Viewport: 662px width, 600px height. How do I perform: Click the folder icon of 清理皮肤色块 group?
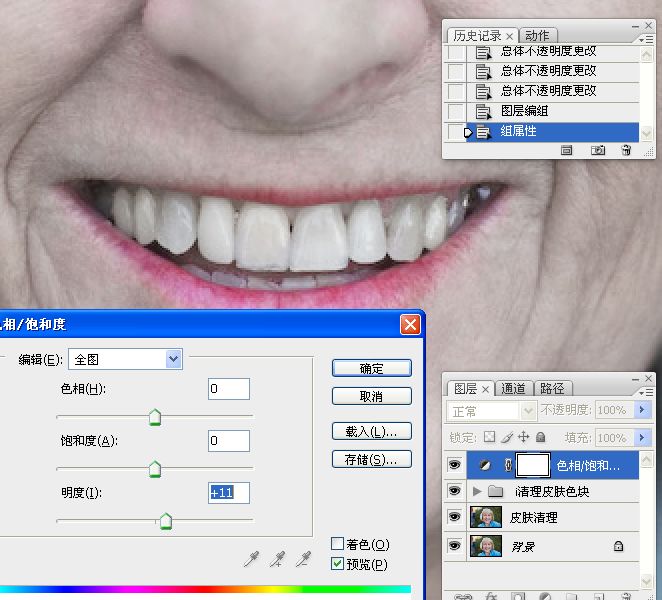[x=496, y=491]
